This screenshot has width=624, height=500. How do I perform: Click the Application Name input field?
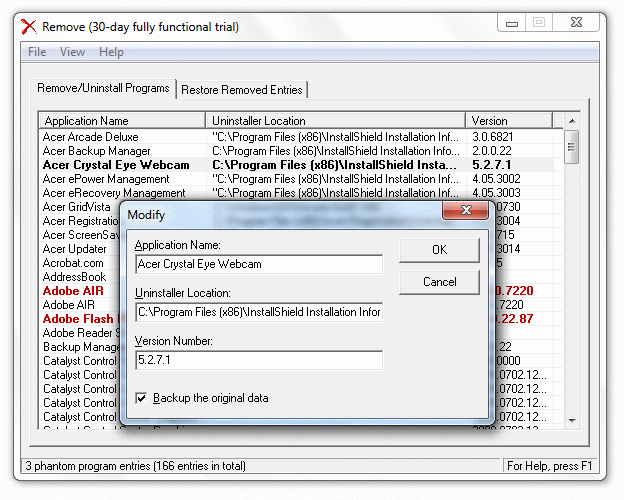(259, 264)
